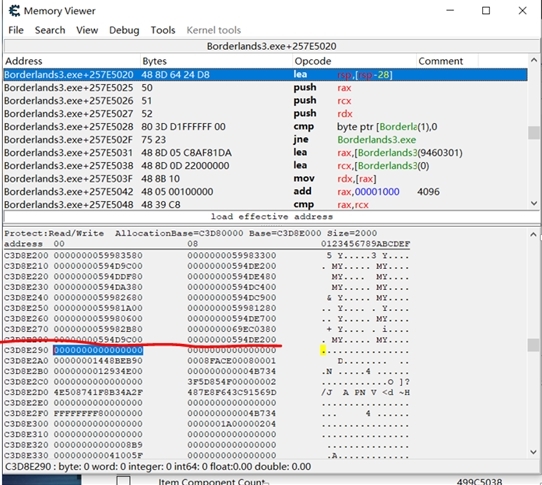
Task: Click hex value 0000000059983580 at C3D8E200
Action: (x=98, y=255)
